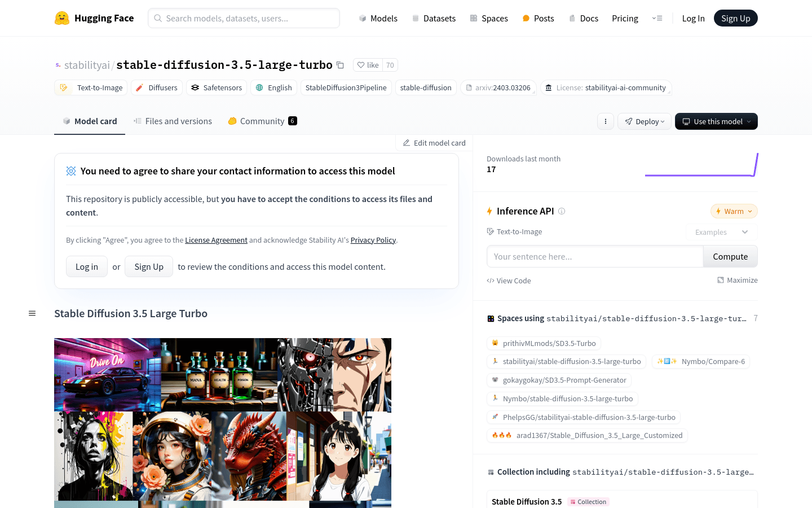
Task: Open the Pricing navigation item
Action: (x=625, y=18)
